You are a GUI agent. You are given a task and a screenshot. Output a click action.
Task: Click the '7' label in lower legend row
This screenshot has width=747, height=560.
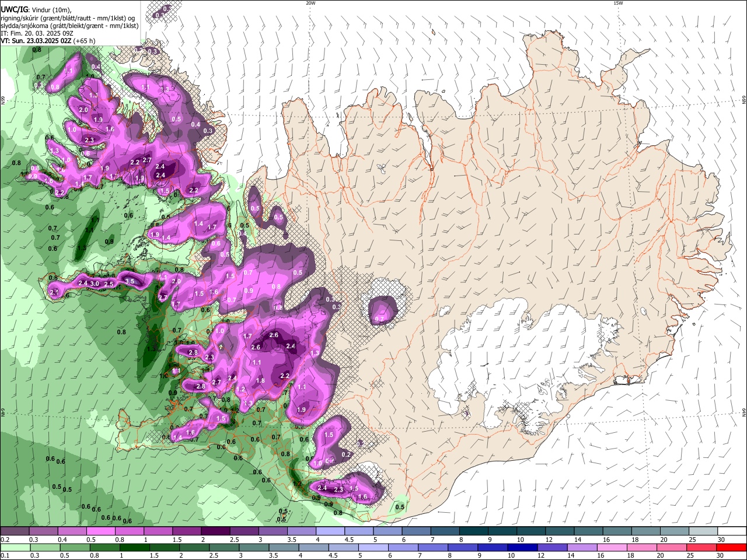pos(420,555)
